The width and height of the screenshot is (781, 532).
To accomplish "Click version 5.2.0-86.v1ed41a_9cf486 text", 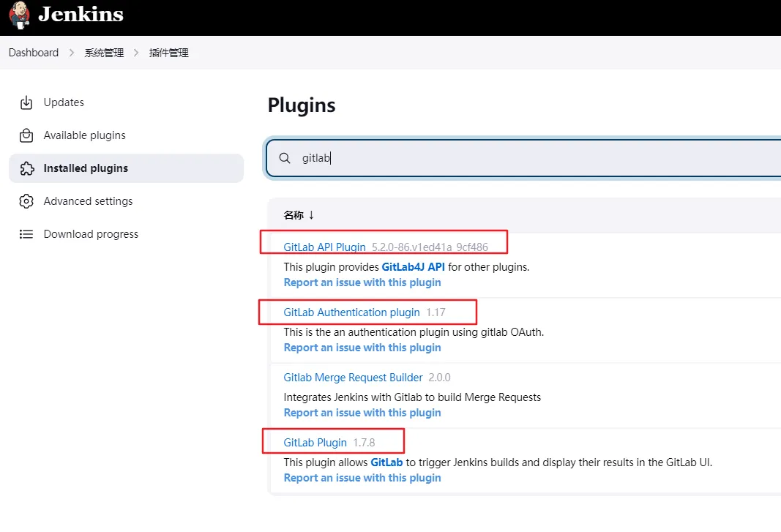I will pyautogui.click(x=430, y=247).
